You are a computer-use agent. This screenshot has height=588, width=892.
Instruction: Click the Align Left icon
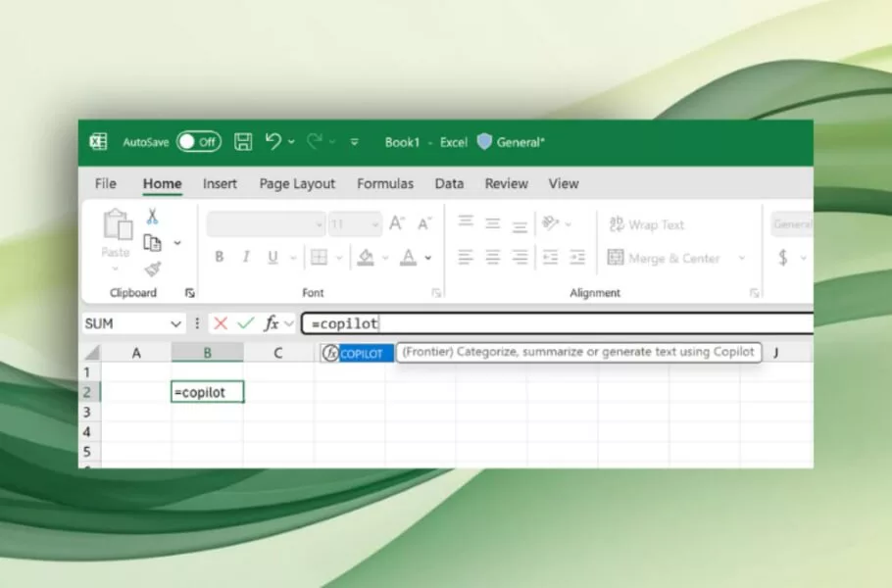466,257
